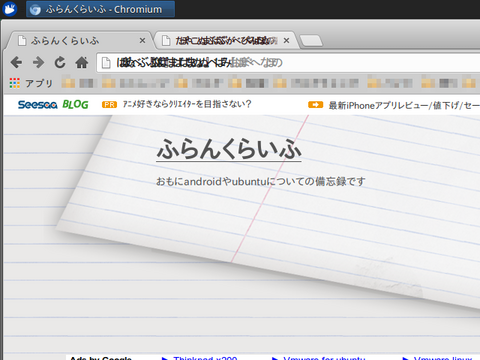Reload the current page
Image resolution: width=480 pixels, height=360 pixels.
(x=60, y=62)
